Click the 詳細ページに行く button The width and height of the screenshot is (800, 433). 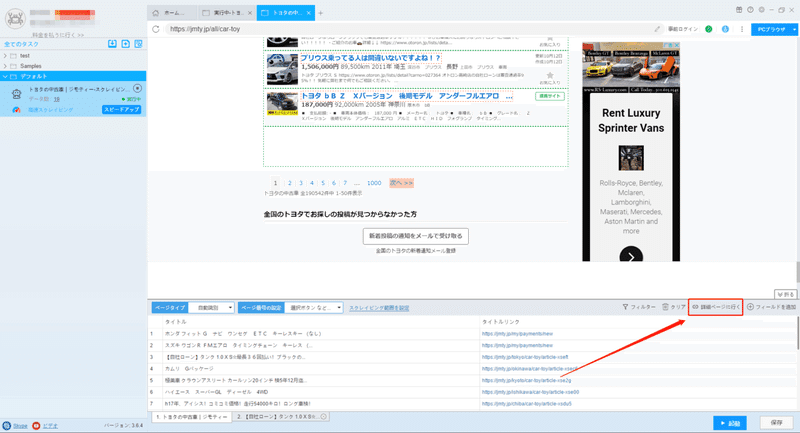[x=715, y=307]
